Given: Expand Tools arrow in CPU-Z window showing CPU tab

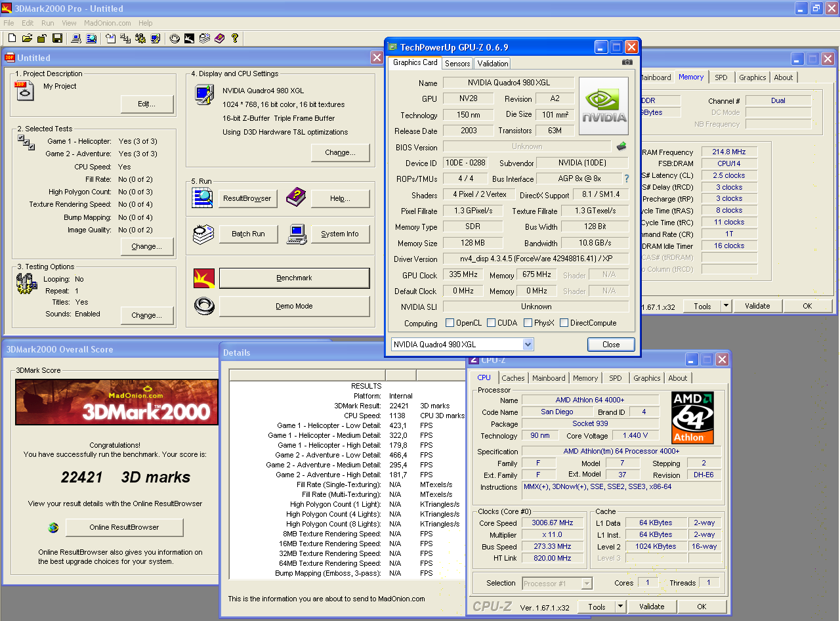Looking at the screenshot, I should point(620,607).
